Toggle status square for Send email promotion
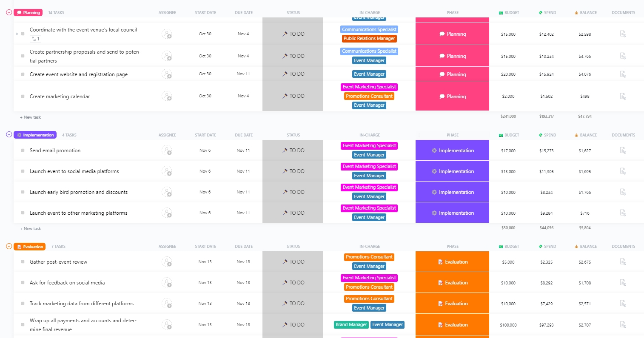644x338 pixels. (23, 151)
